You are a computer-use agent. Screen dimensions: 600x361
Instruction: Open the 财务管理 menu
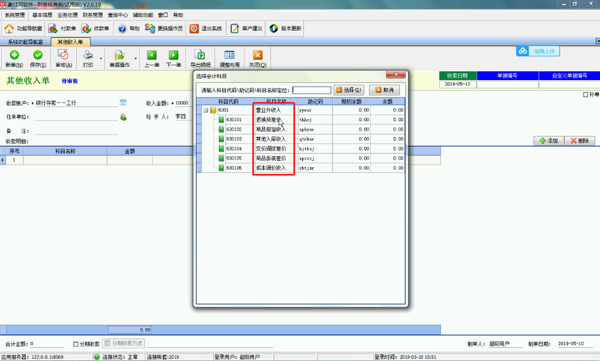pyautogui.click(x=93, y=15)
